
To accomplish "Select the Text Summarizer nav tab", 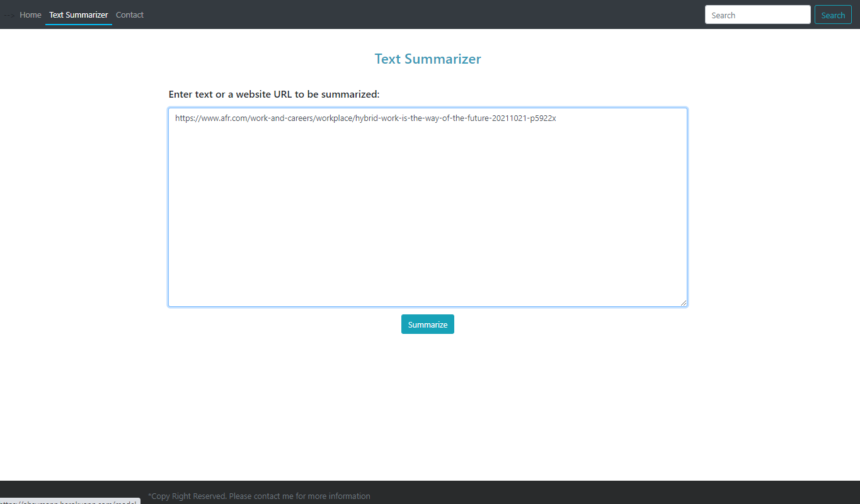I will 79,14.
